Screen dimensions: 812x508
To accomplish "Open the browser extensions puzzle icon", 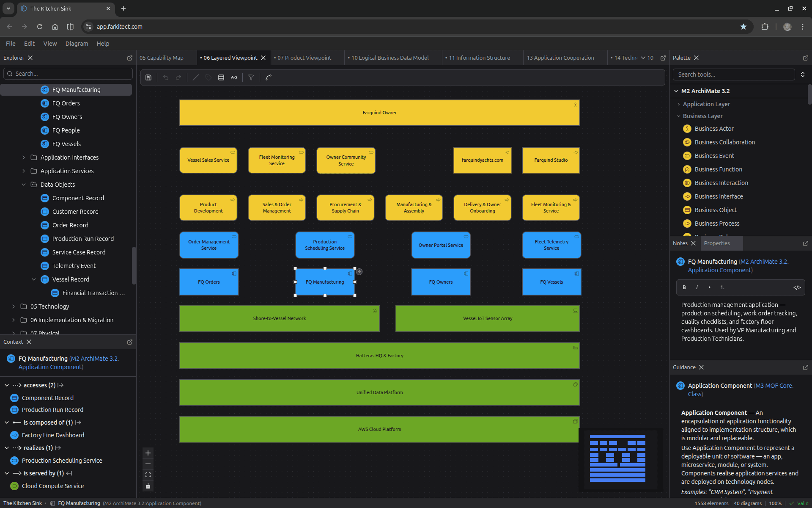I will tap(765, 27).
